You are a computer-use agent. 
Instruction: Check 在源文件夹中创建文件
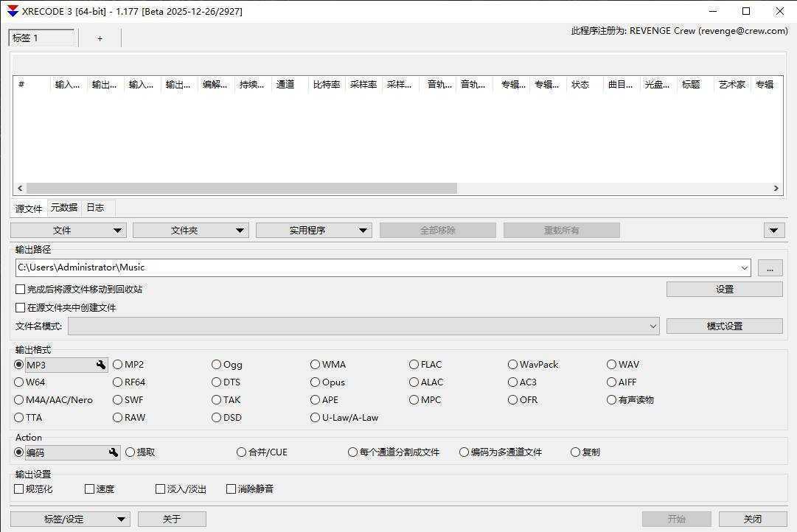click(20, 307)
